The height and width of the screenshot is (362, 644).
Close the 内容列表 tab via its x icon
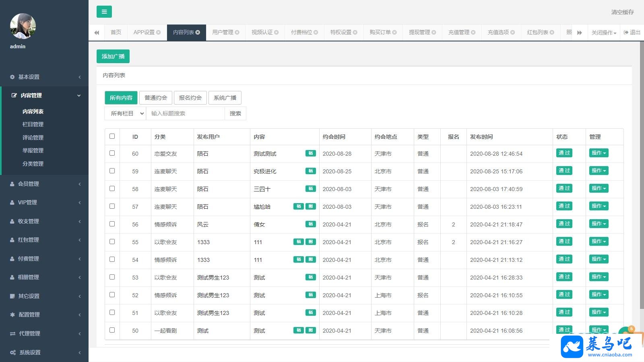(198, 32)
